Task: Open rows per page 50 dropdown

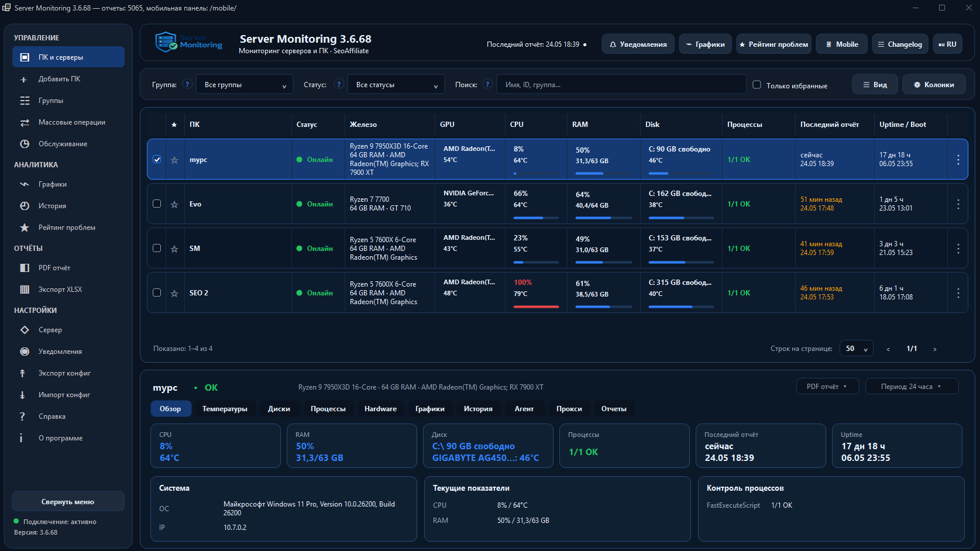Action: point(857,349)
